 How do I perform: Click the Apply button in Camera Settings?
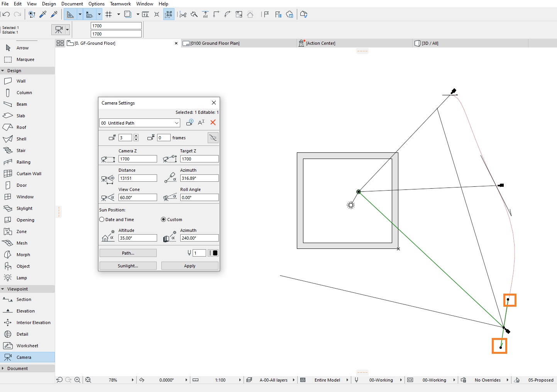[189, 265]
